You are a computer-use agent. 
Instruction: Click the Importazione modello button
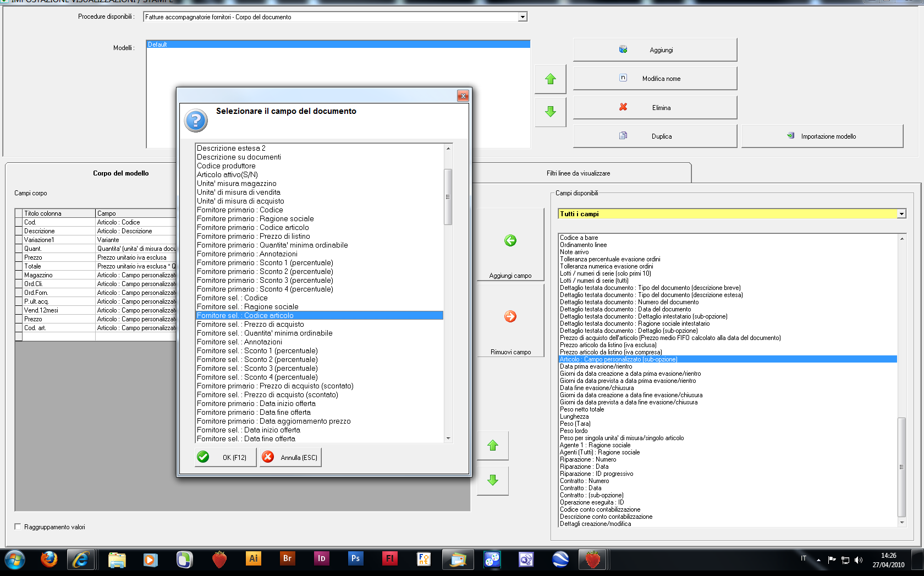[822, 136]
